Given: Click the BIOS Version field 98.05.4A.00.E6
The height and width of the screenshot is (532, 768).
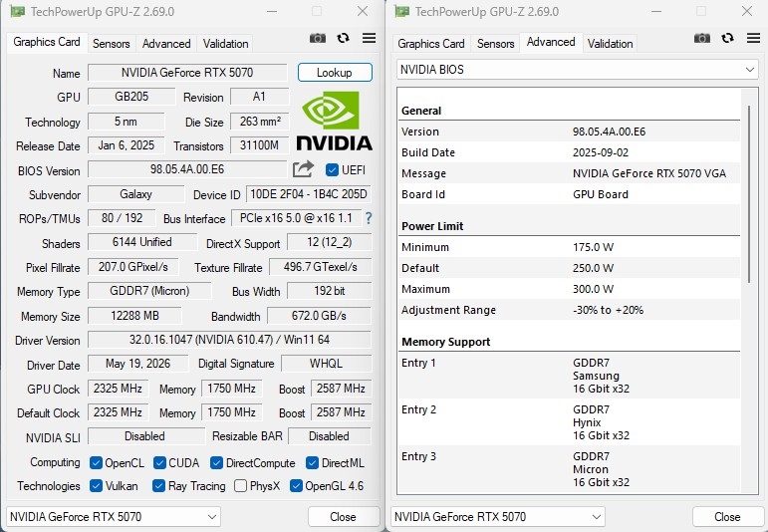Looking at the screenshot, I should pos(187,169).
